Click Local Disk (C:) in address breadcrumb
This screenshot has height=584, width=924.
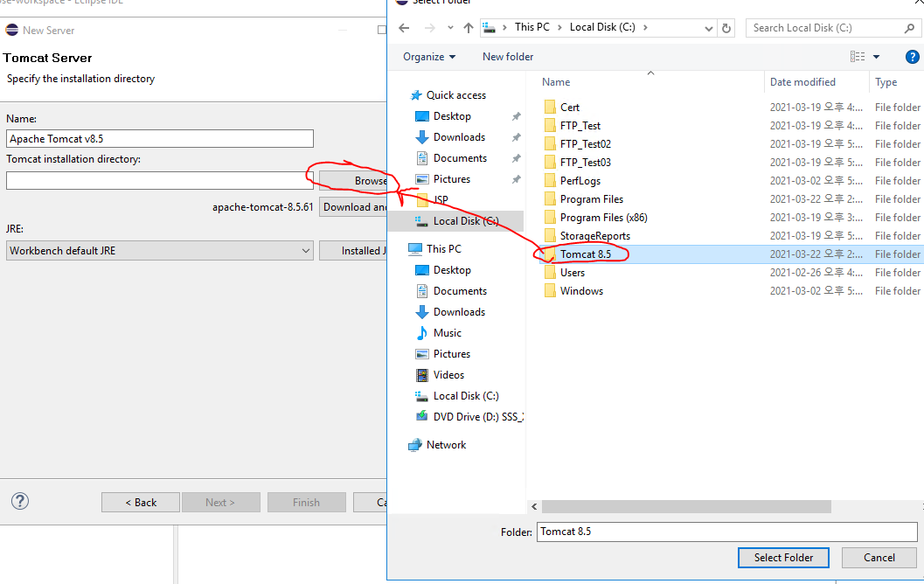click(x=602, y=27)
